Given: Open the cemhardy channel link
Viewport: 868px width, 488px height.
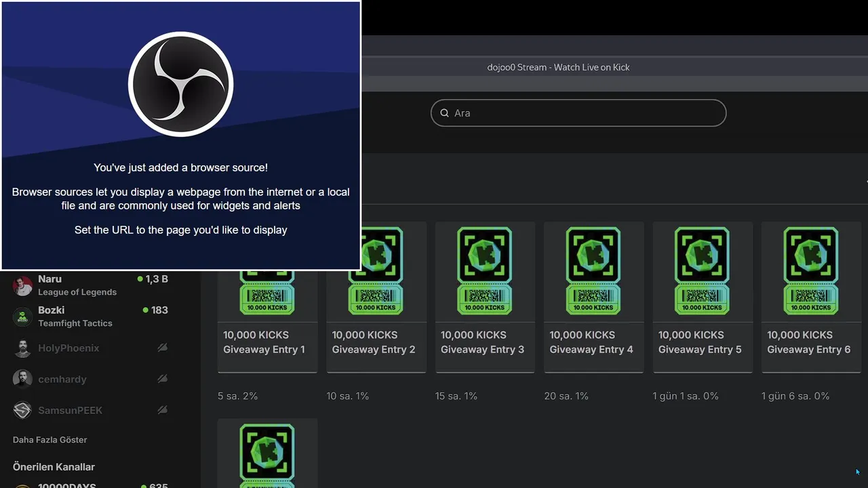Looking at the screenshot, I should point(62,379).
